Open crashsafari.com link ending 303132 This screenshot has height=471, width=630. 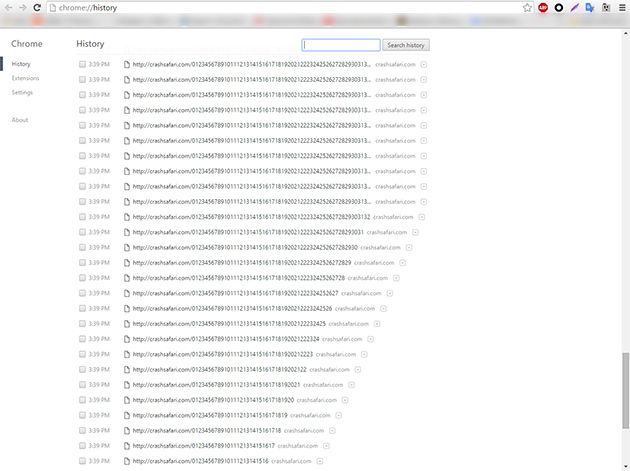click(251, 217)
